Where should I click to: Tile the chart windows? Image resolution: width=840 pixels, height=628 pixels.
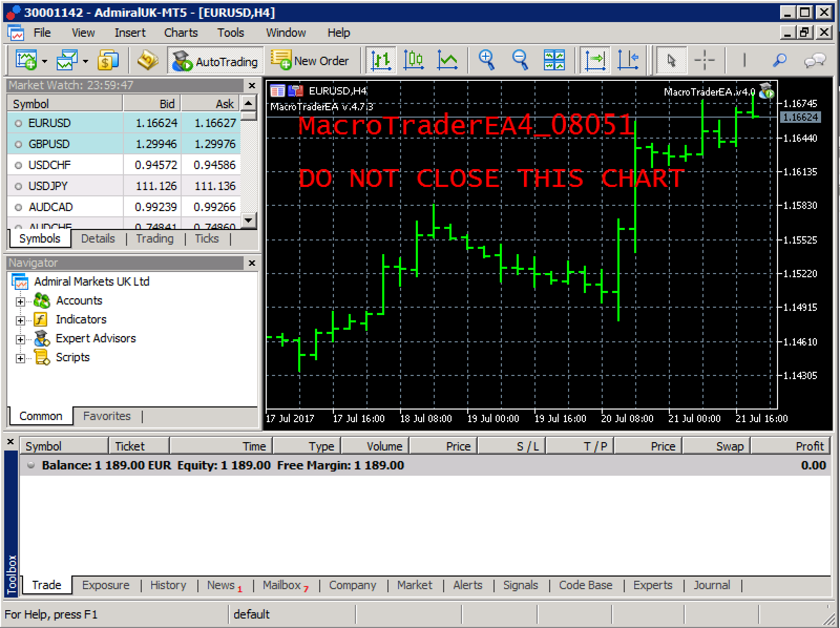(554, 61)
